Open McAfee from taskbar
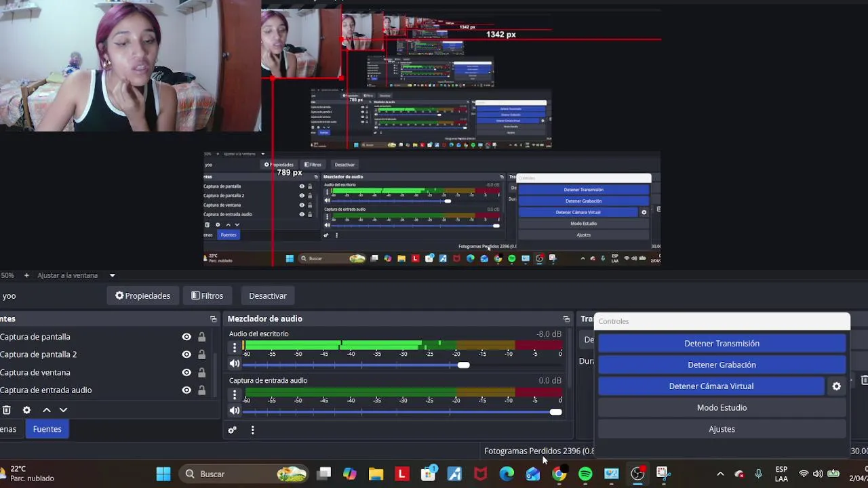 coord(481,474)
